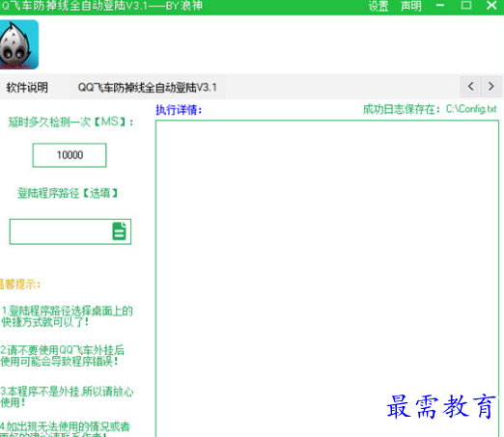Open 声明 in title bar
504x437 pixels.
[411, 6]
